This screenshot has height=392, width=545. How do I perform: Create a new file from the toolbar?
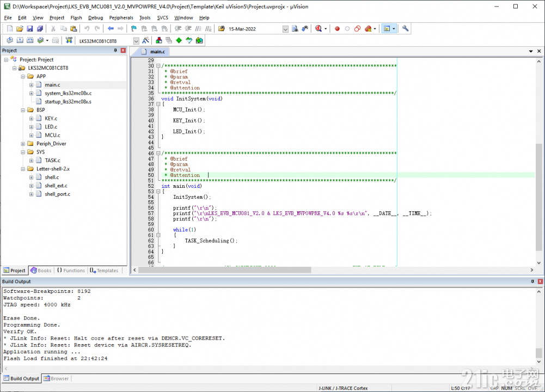[10, 29]
